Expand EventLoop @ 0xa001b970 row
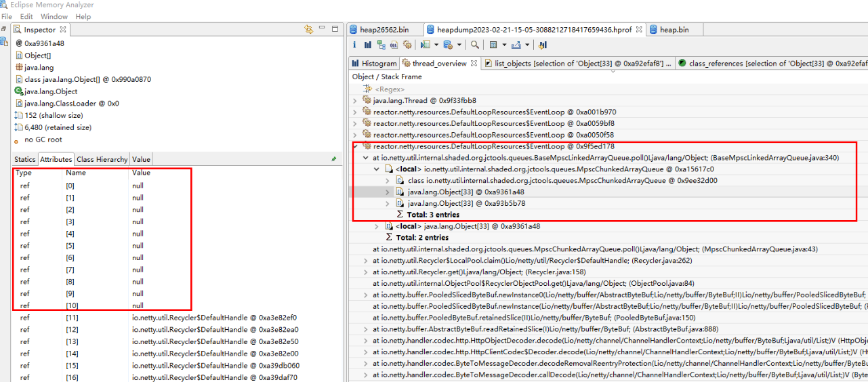Image resolution: width=868 pixels, height=382 pixels. (355, 112)
